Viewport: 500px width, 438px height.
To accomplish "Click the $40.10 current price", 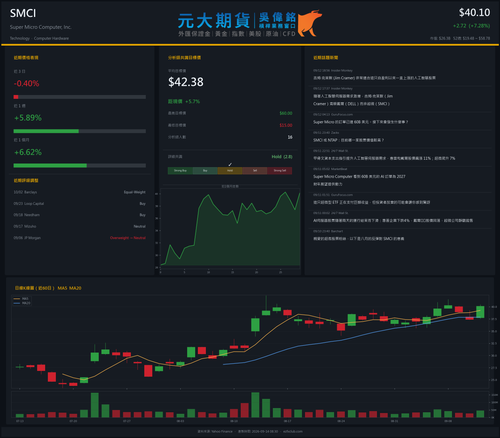I will click(x=474, y=13).
